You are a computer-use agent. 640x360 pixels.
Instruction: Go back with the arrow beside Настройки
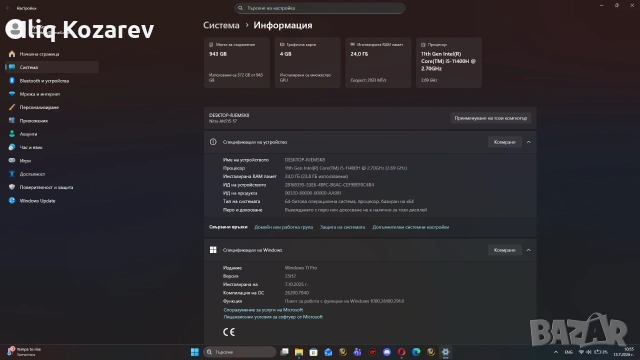(8, 8)
